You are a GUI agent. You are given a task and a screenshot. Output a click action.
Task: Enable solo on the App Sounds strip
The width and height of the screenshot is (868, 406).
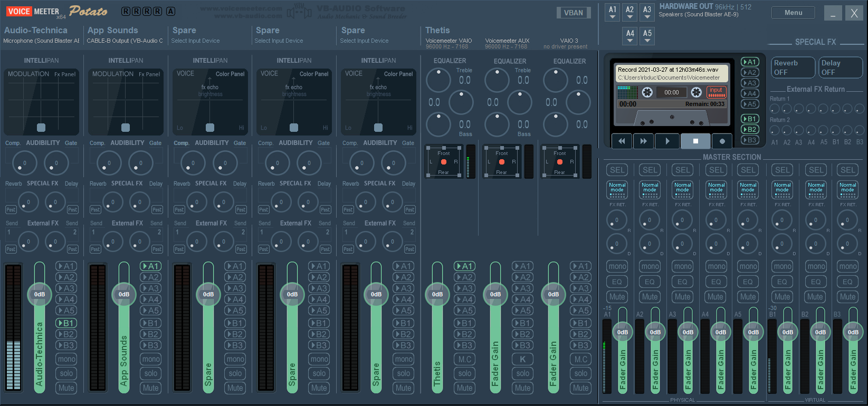(x=151, y=373)
